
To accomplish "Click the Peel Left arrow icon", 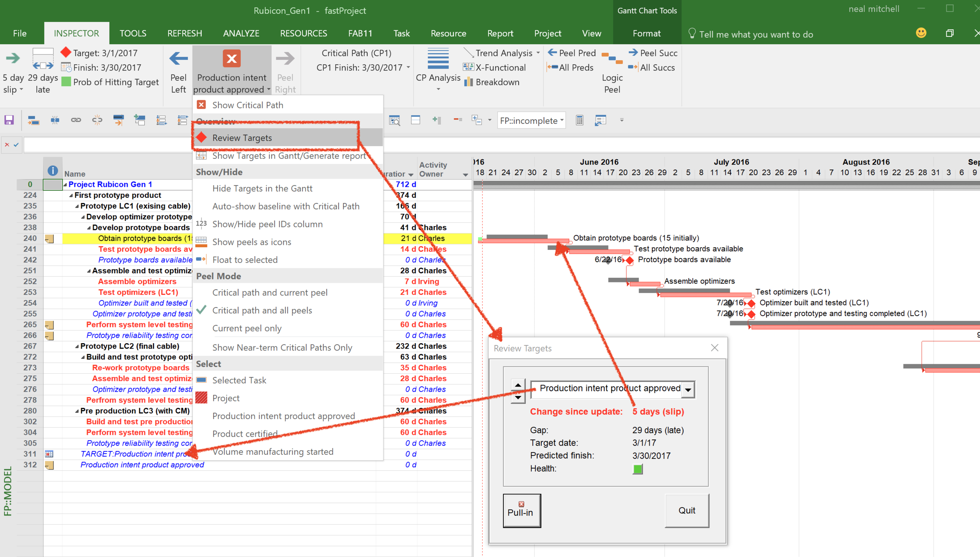I will point(178,59).
